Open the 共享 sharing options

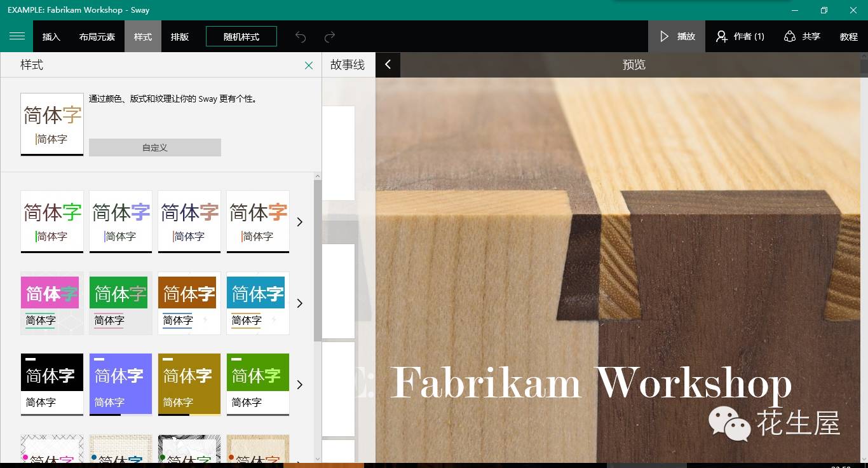pyautogui.click(x=802, y=36)
